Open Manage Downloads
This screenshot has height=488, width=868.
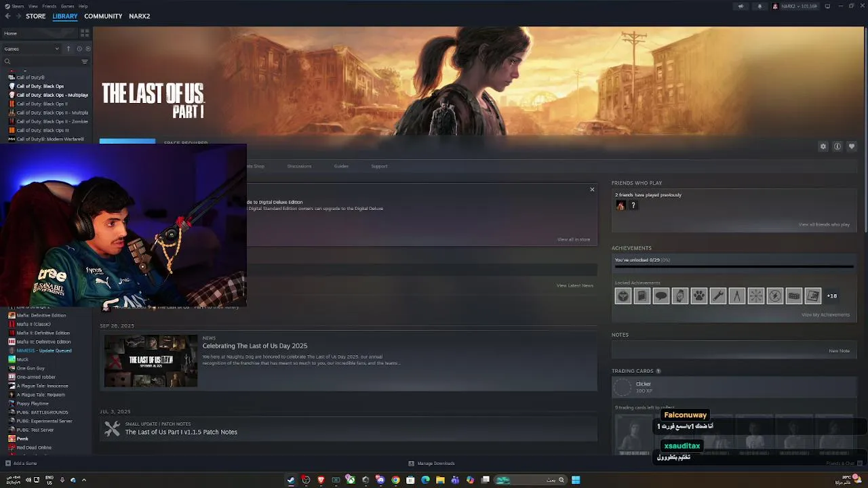click(431, 464)
